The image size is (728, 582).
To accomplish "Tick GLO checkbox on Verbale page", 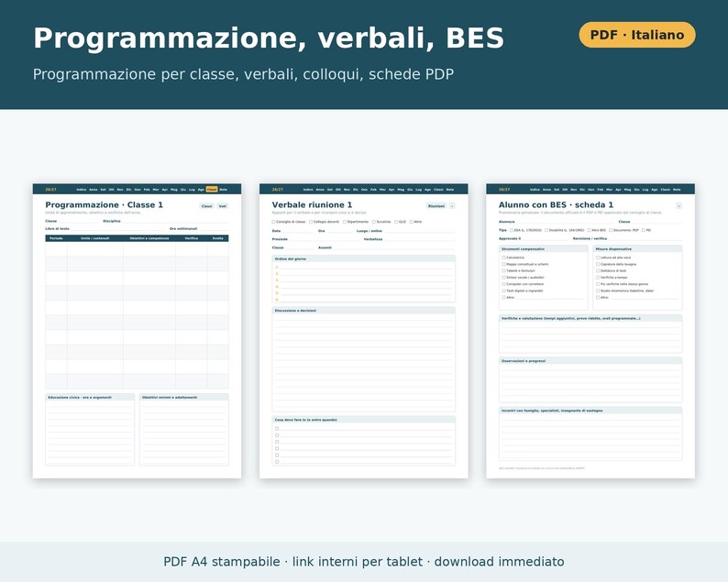I will pyautogui.click(x=396, y=222).
